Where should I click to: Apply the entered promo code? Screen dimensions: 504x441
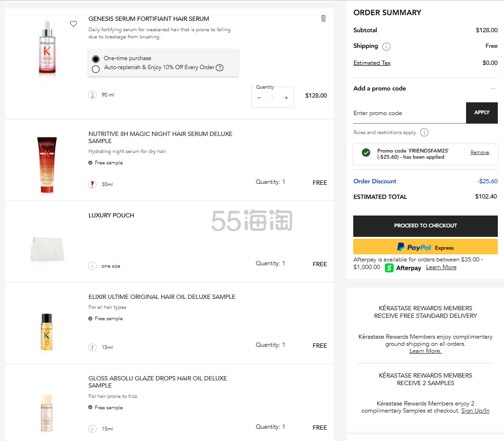482,113
